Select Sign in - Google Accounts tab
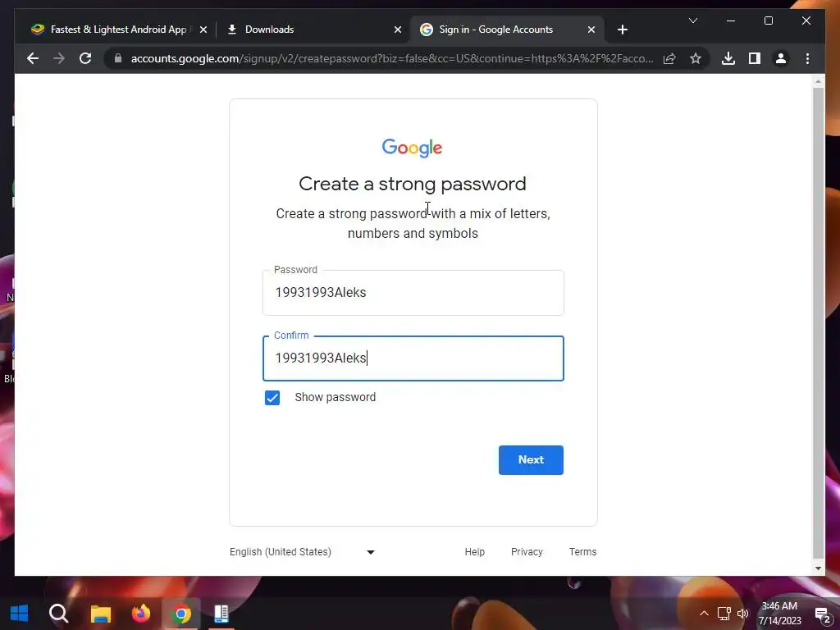840x630 pixels. 507,30
